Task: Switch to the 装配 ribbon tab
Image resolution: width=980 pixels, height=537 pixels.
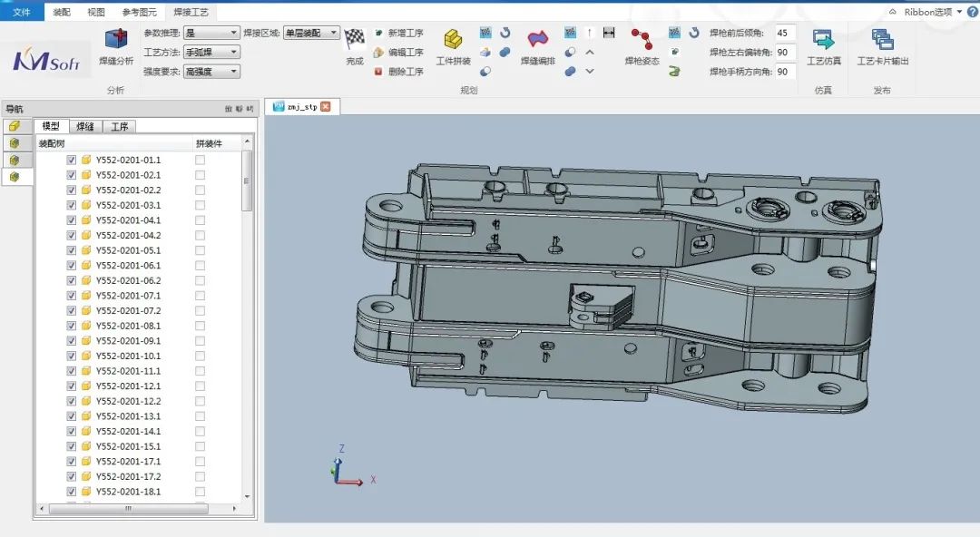Action: coord(62,12)
